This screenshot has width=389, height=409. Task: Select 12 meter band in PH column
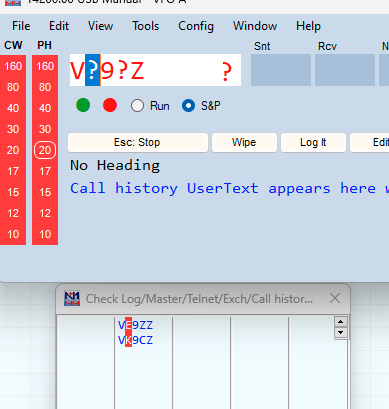(x=45, y=213)
